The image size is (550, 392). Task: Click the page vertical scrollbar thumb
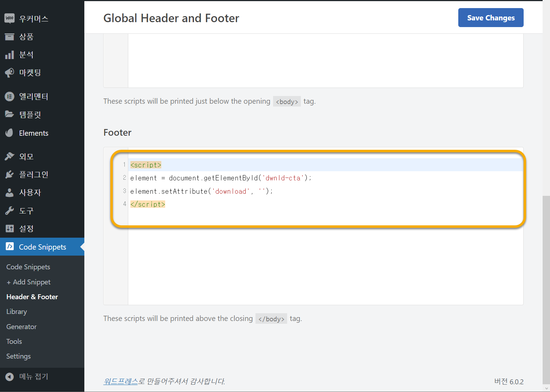coord(546,290)
